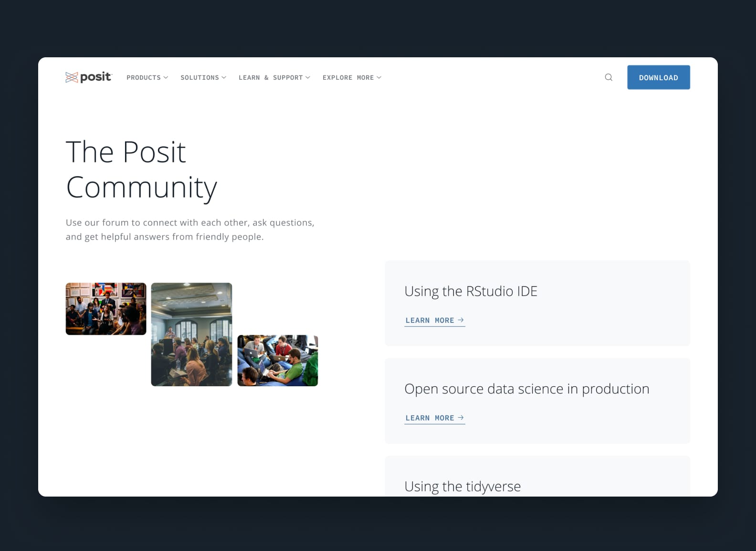The height and width of the screenshot is (551, 756).
Task: Open the tall conference room photo
Action: [191, 334]
